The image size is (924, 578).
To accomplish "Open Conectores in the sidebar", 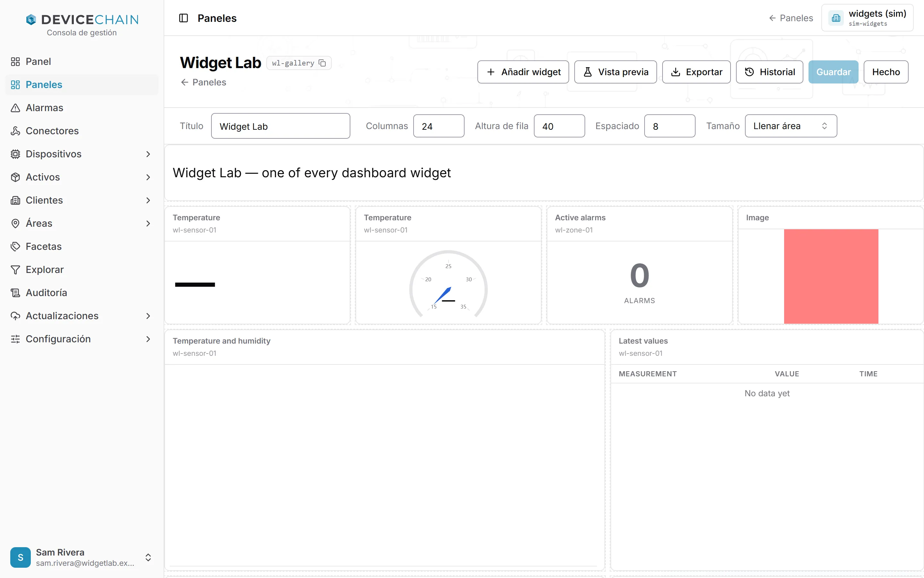I will pos(82,131).
